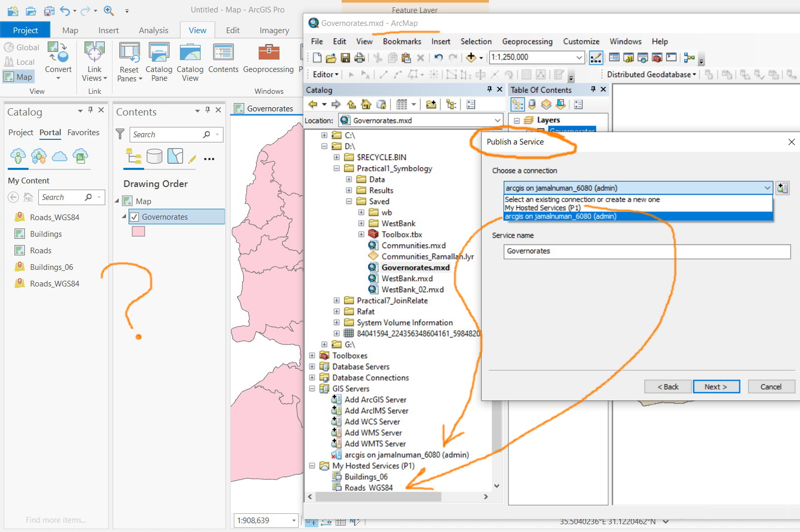Toggle the Local view option
This screenshot has width=800, height=532.
20,62
